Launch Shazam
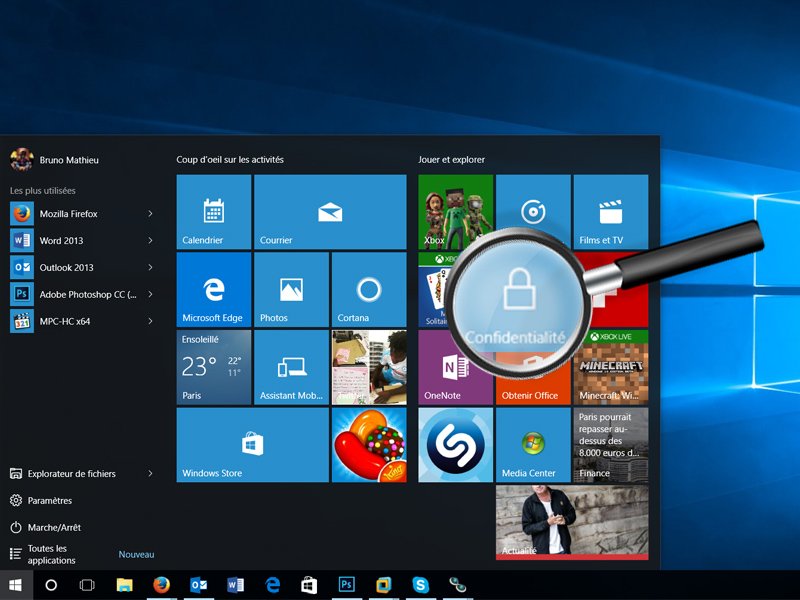 [454, 445]
